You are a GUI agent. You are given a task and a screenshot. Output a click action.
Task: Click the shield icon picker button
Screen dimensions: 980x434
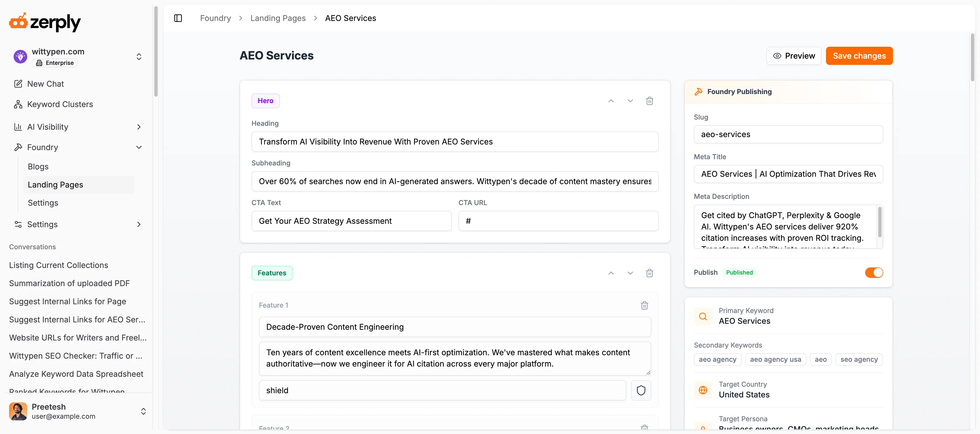641,390
